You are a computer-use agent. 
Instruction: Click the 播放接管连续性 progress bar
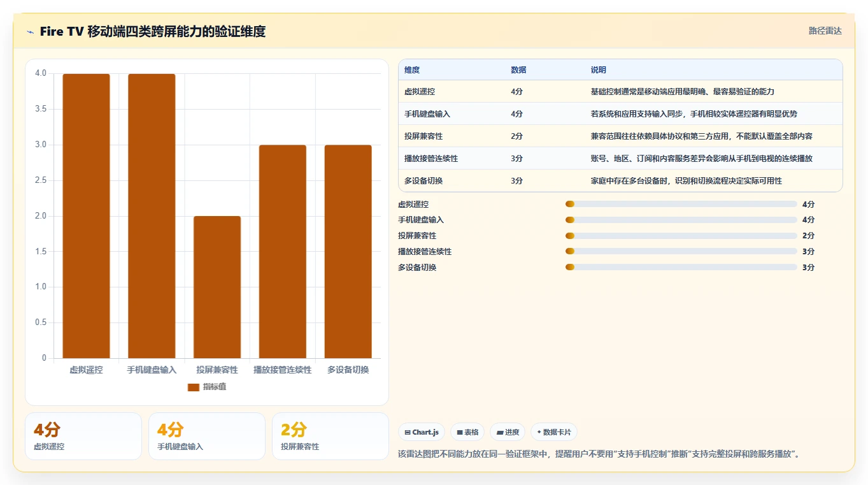tap(681, 251)
